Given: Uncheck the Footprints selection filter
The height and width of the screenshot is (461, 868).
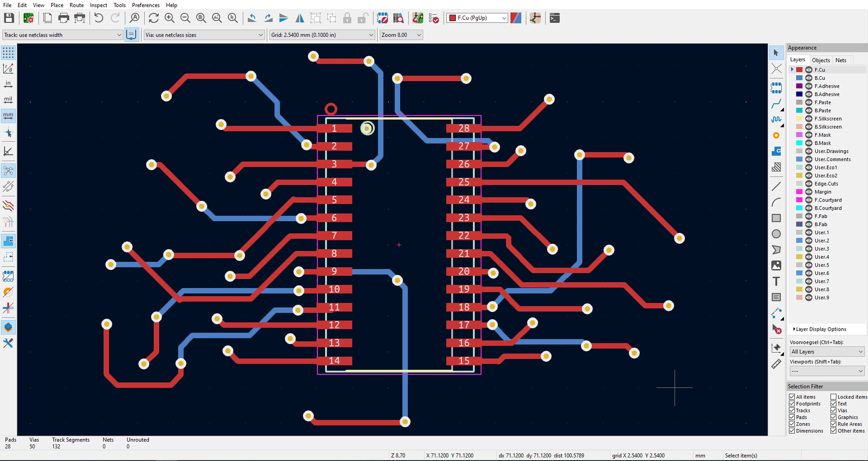Looking at the screenshot, I should point(792,403).
